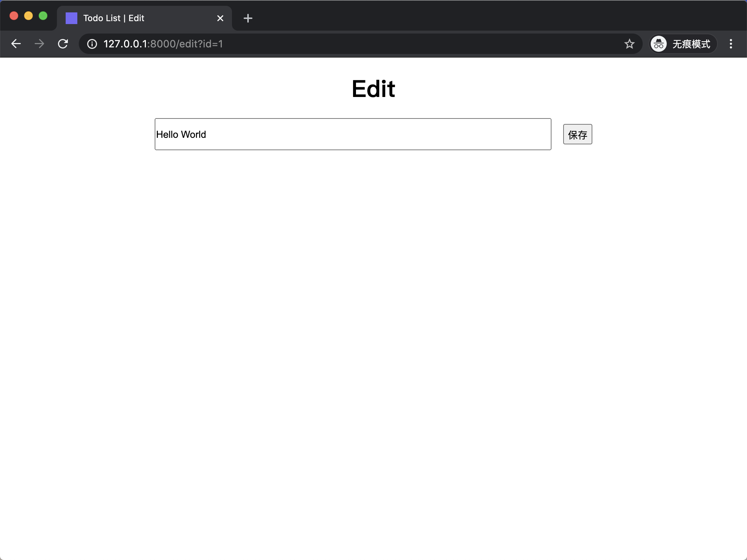Click the 保存 save button
This screenshot has width=747, height=560.
(577, 134)
